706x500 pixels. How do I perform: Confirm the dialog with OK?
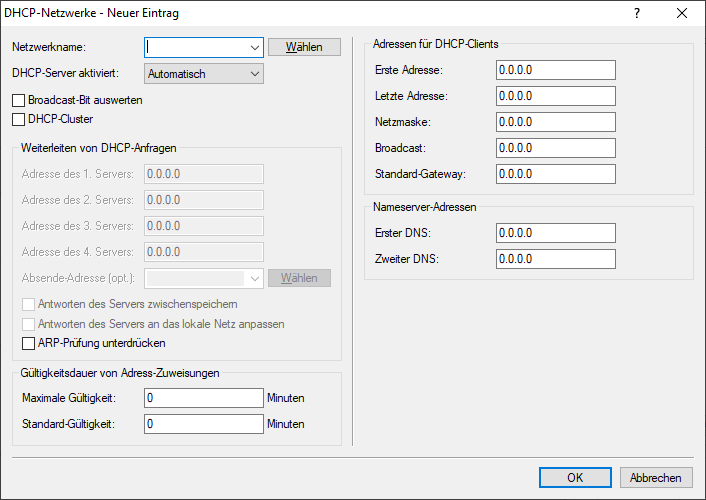coord(575,478)
